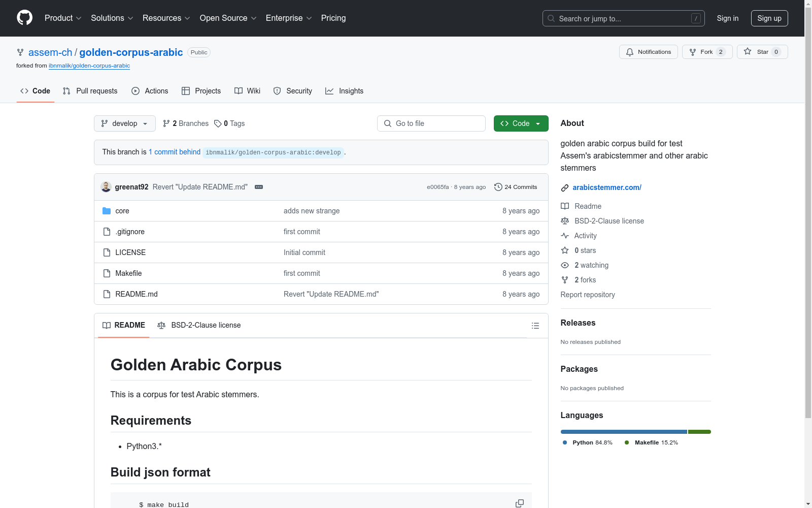The image size is (812, 508).
Task: Click the forks icon in About
Action: tap(565, 280)
